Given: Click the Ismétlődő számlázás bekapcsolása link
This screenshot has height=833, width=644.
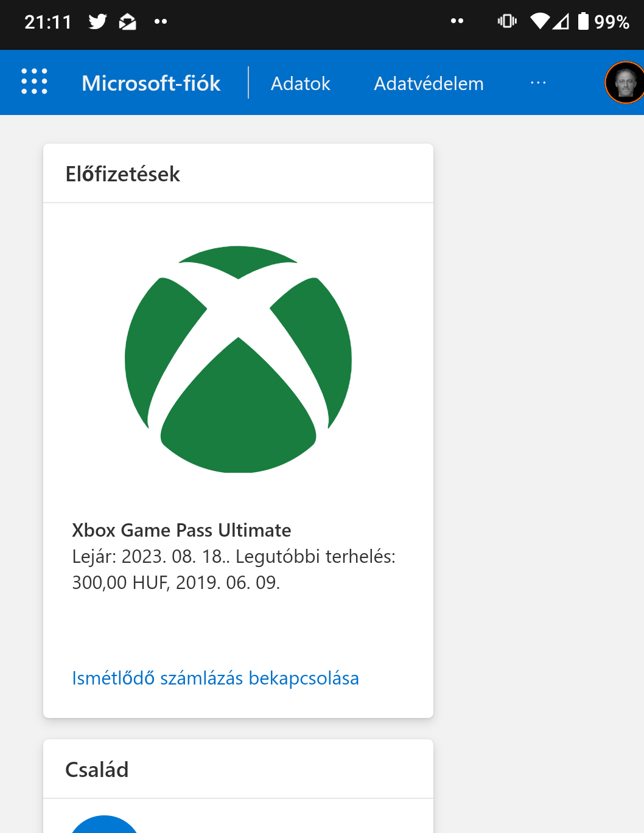Looking at the screenshot, I should click(215, 678).
